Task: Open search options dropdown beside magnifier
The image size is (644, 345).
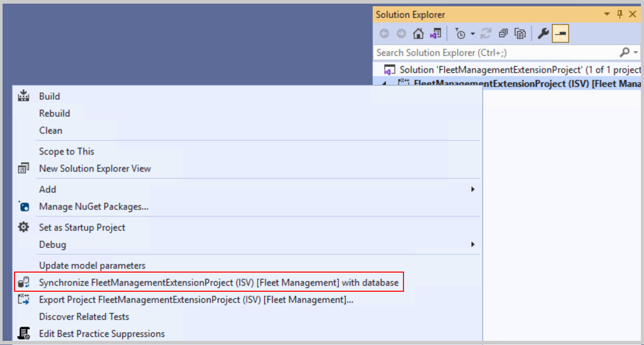Action: (636, 52)
